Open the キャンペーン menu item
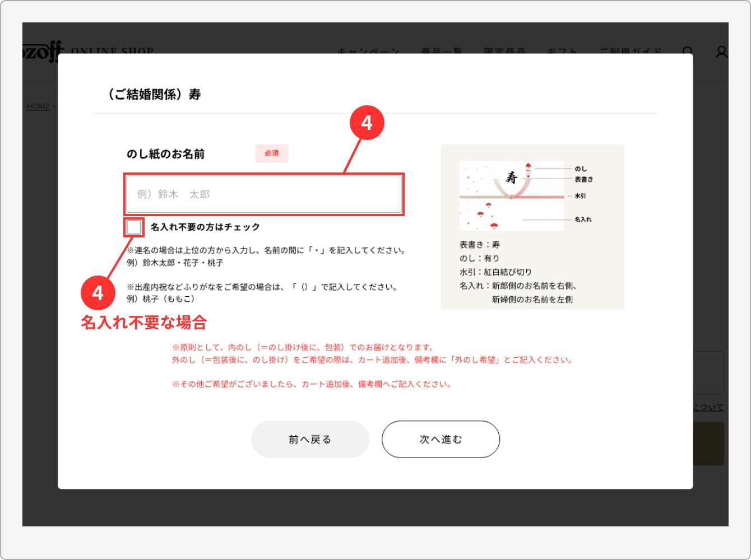This screenshot has height=560, width=751. tap(368, 52)
